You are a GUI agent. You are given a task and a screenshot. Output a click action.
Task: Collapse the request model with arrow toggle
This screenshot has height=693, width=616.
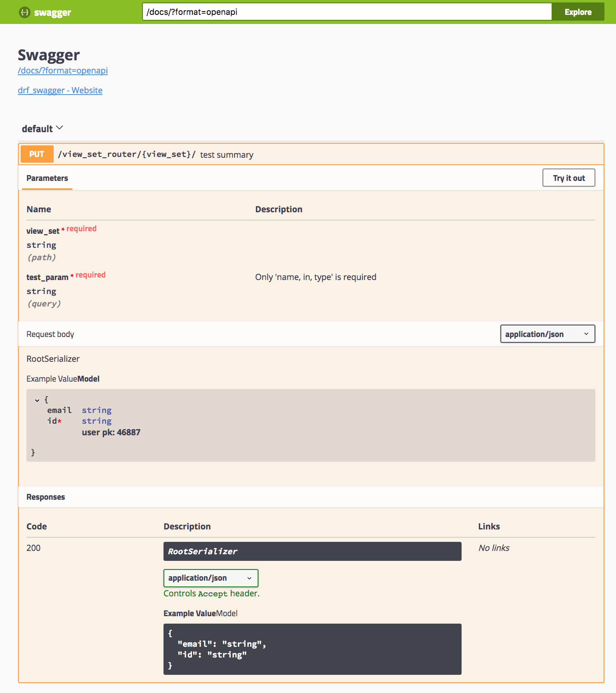pos(37,400)
